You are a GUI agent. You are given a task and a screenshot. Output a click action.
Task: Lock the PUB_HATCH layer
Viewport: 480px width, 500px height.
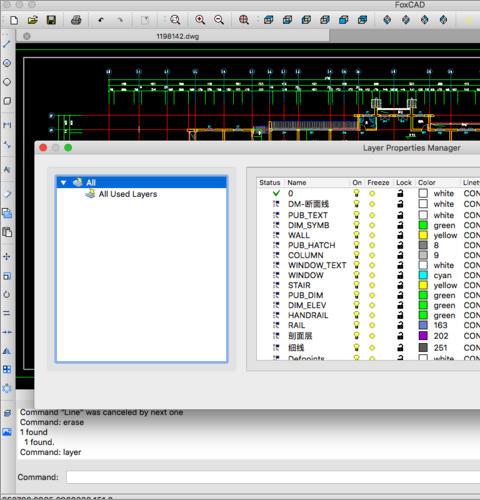click(400, 245)
